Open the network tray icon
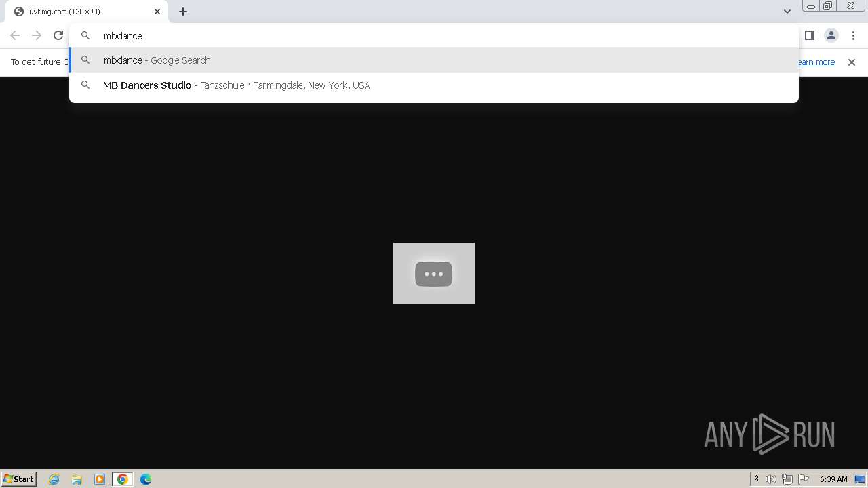868x488 pixels. click(x=787, y=479)
